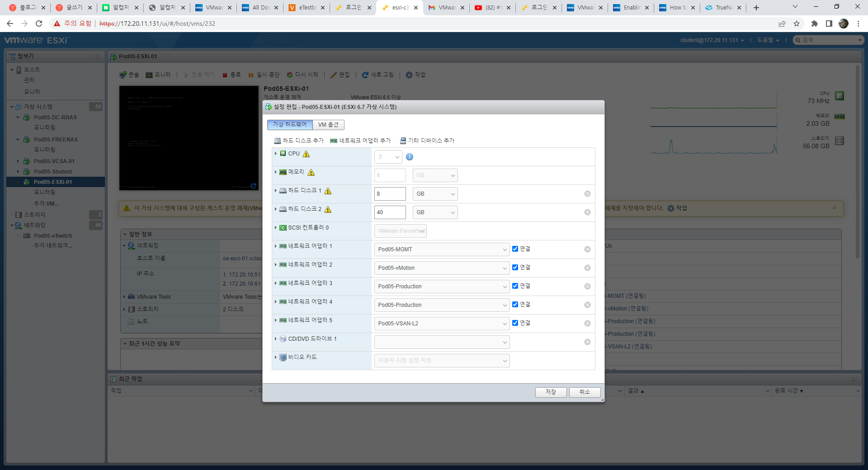868x470 pixels.
Task: Reload the page in Chrome
Action: (x=39, y=23)
